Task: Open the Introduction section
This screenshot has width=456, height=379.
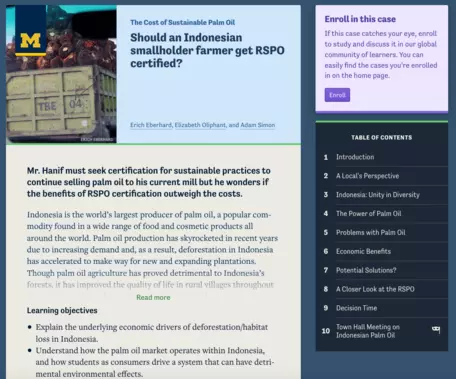Action: pos(382,157)
